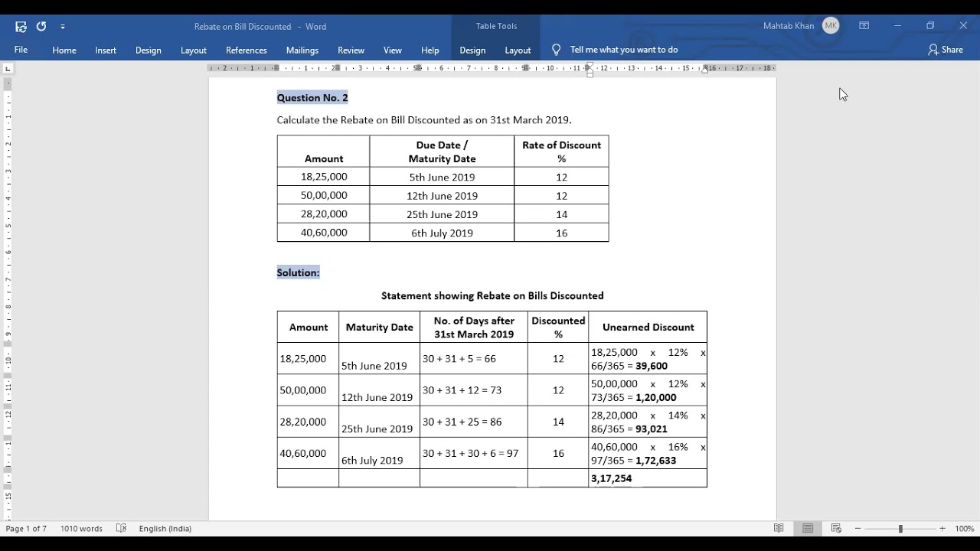Click the zoom out minus button
Image resolution: width=980 pixels, height=551 pixels.
click(858, 529)
